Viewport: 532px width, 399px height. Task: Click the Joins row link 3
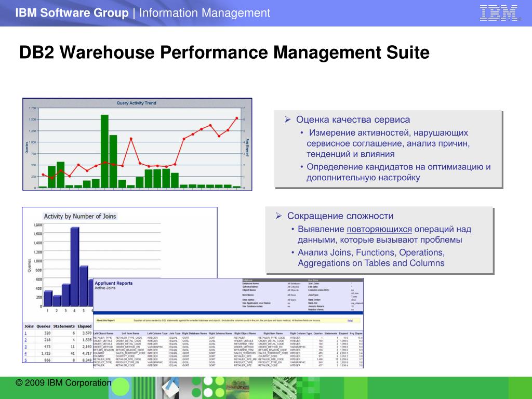point(25,347)
